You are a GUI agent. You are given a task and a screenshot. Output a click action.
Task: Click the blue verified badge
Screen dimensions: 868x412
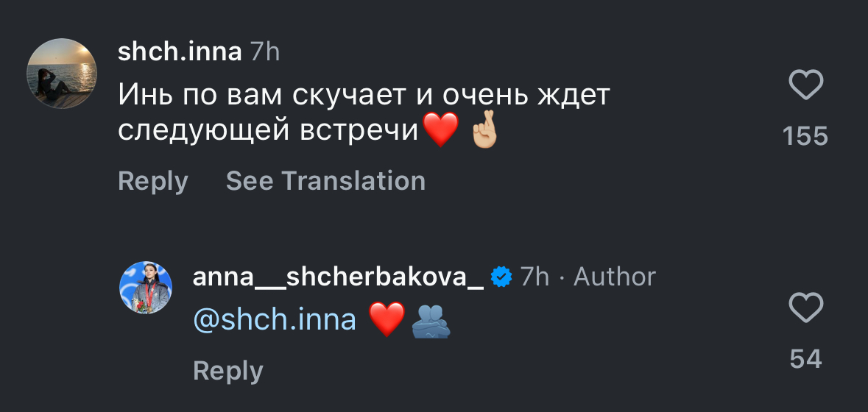502,277
